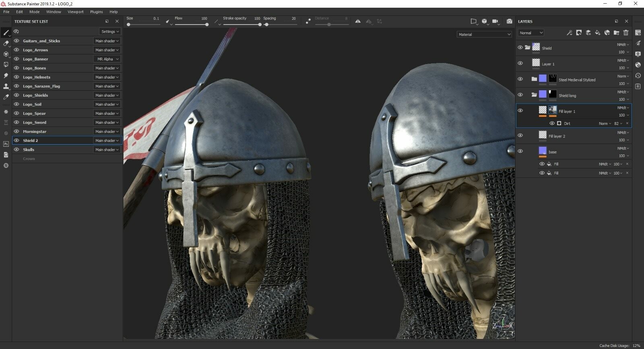Open the History panel icon
Viewport: 644px width, 349px height.
pyautogui.click(x=638, y=76)
